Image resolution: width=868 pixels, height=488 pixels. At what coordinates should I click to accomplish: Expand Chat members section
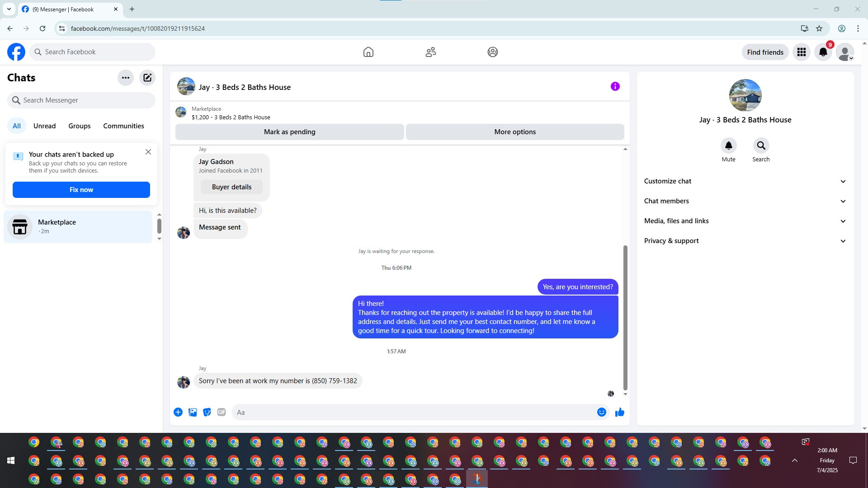point(745,201)
